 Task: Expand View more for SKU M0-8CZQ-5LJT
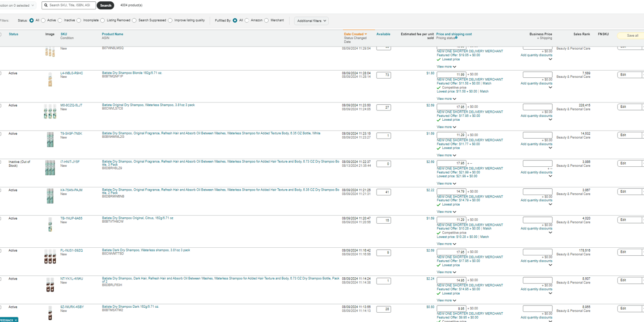[446, 127]
